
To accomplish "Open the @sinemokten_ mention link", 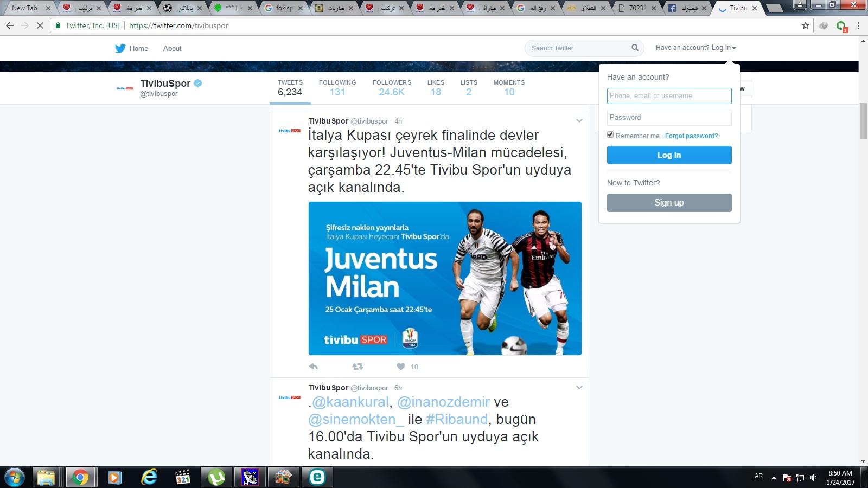I will [x=356, y=419].
